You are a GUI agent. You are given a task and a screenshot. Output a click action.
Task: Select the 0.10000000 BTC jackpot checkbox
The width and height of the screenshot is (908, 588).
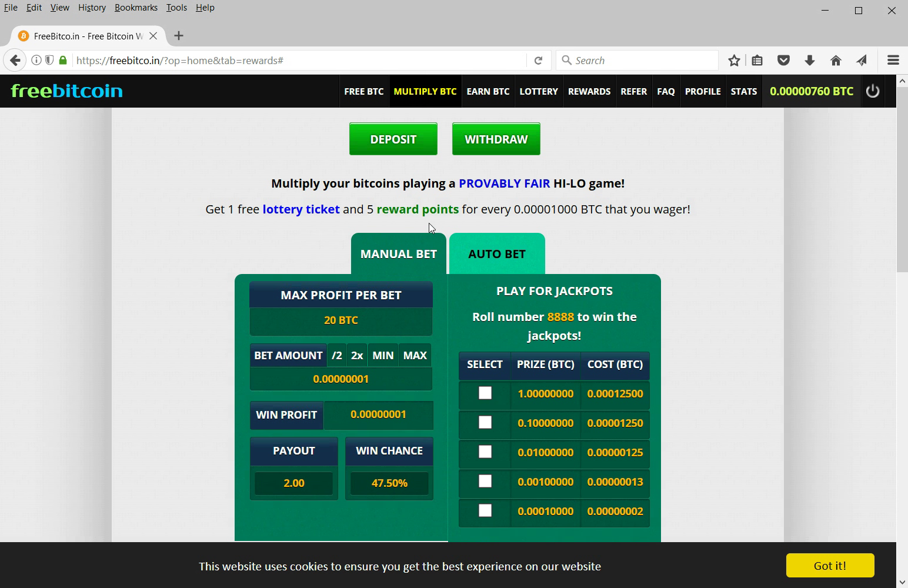[485, 423]
